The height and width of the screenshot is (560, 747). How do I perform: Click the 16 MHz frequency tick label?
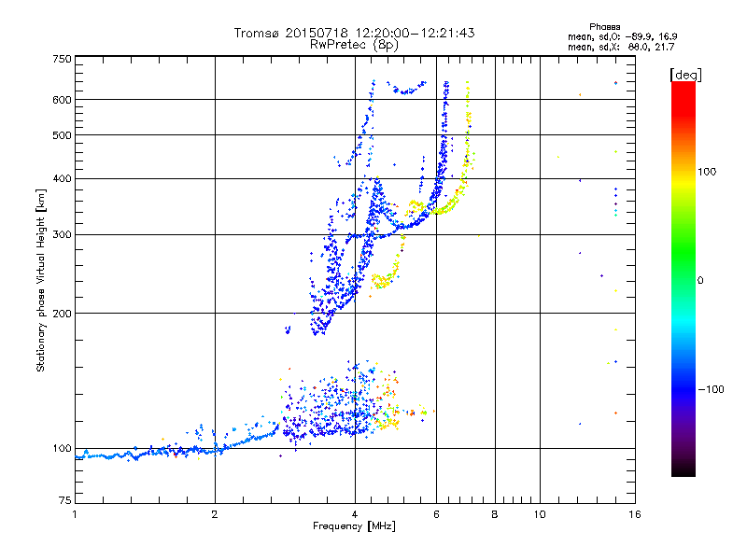635,514
